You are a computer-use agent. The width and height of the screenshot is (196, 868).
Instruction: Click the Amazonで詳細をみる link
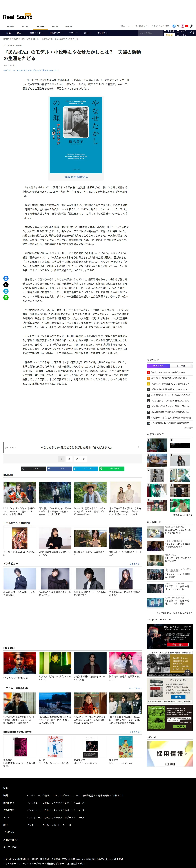coord(76,177)
